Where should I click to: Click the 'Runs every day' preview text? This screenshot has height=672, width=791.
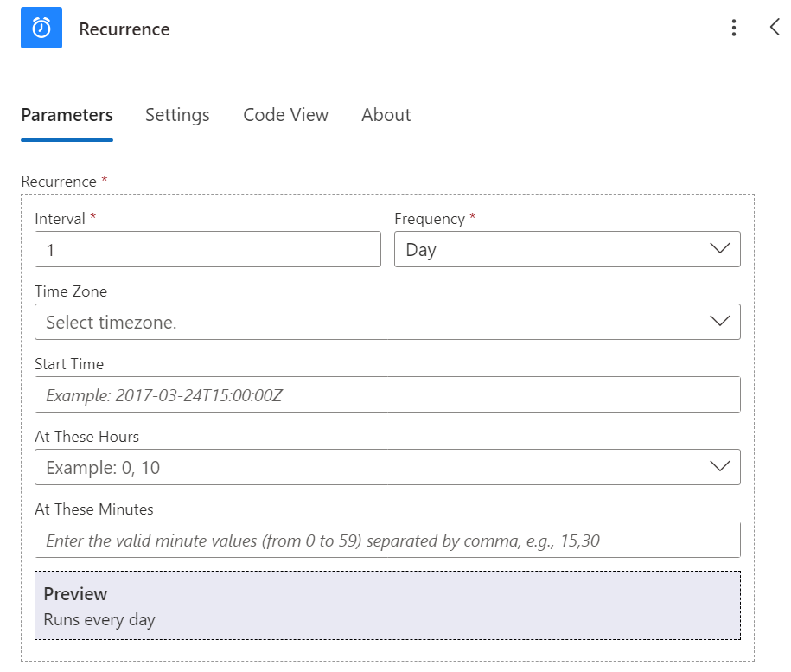pyautogui.click(x=99, y=619)
